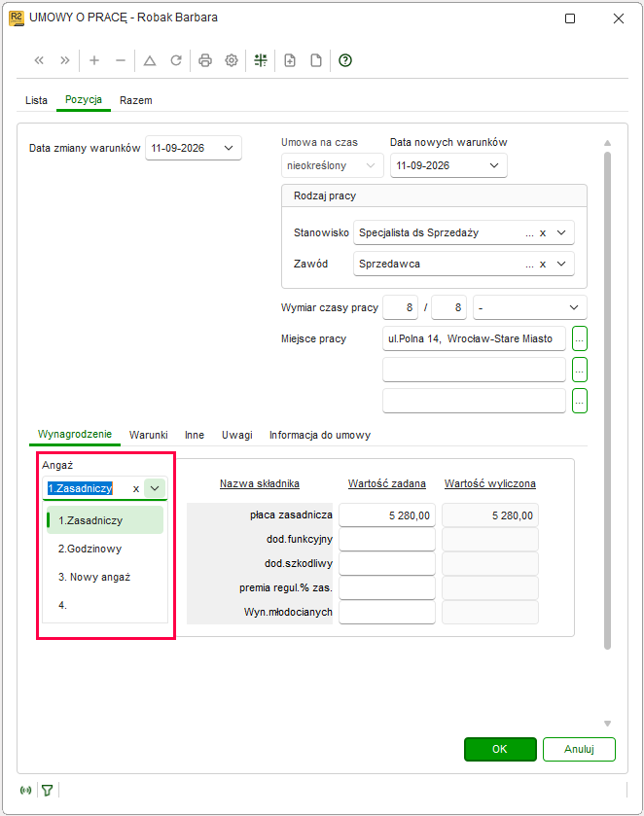Expand the Data nowych warunków date picker

[494, 165]
